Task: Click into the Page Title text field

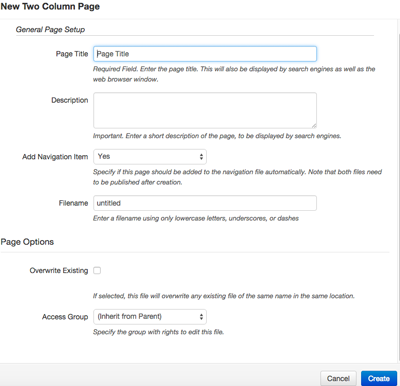Action: pyautogui.click(x=205, y=54)
